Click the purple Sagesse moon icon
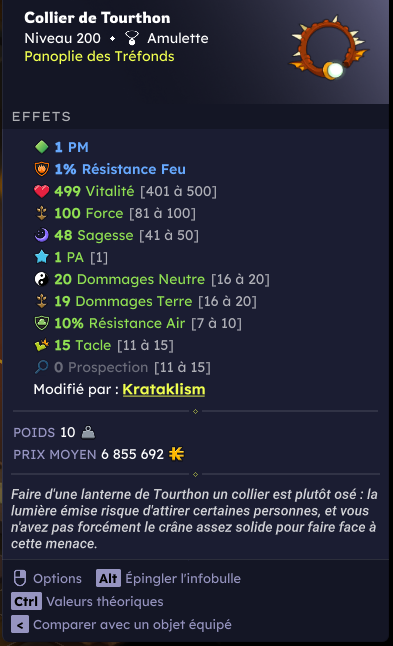Image resolution: width=393 pixels, height=646 pixels. coord(42,235)
